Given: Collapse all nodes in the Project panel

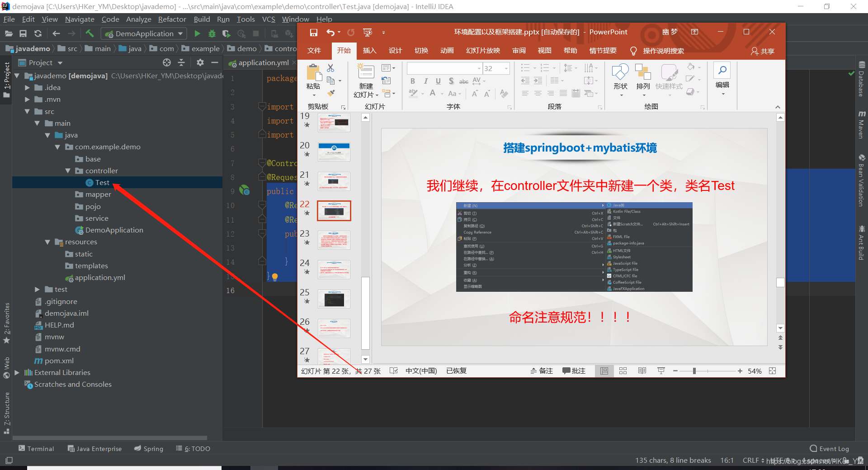Looking at the screenshot, I should point(181,62).
